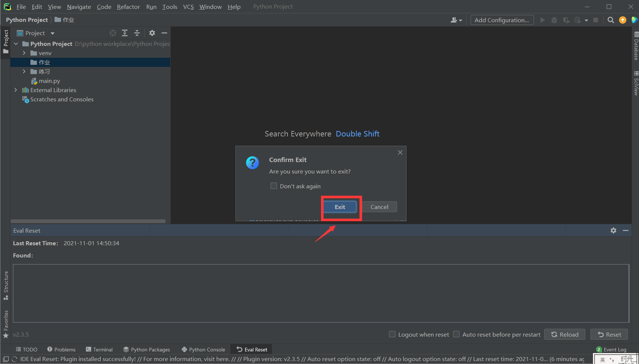The height and width of the screenshot is (364, 639).
Task: Open the Problems tool tab
Action: [61, 350]
